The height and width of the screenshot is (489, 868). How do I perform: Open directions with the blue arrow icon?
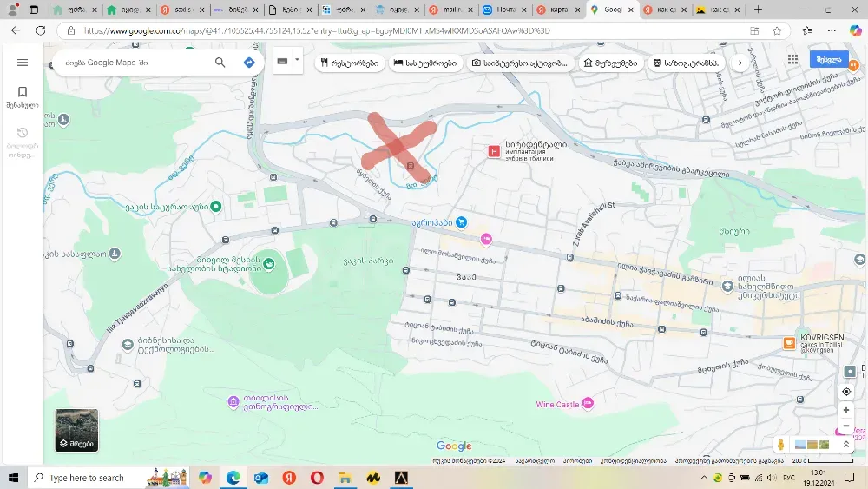(249, 63)
